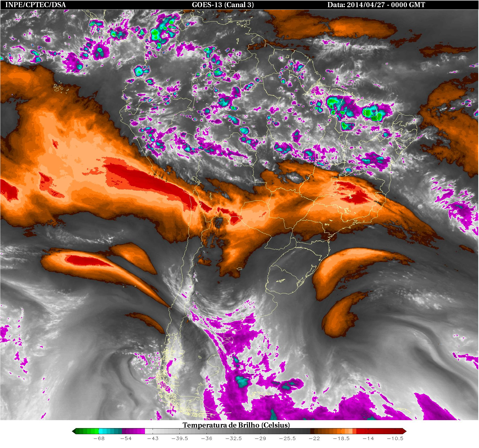Click the -32.5 colorbar value

pyautogui.click(x=234, y=439)
